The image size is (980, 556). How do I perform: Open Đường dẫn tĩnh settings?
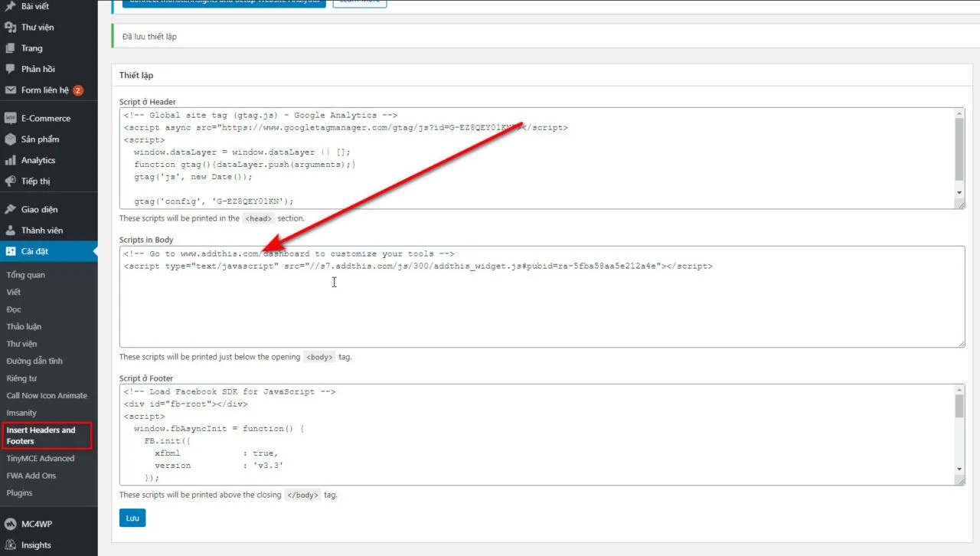point(34,361)
